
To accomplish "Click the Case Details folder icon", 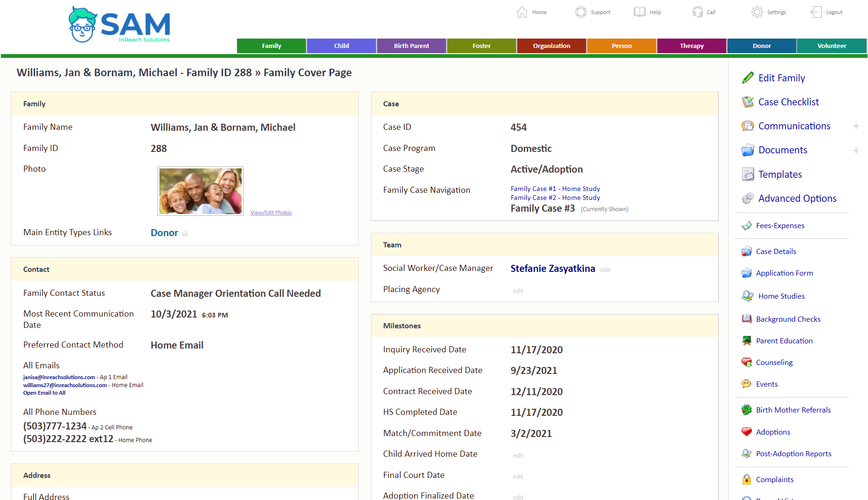I will pyautogui.click(x=747, y=252).
